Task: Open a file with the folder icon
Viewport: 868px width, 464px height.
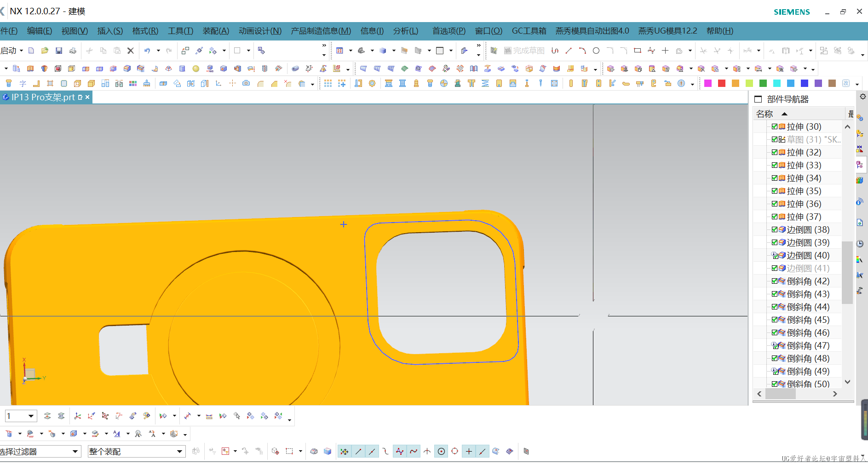Action: click(45, 51)
